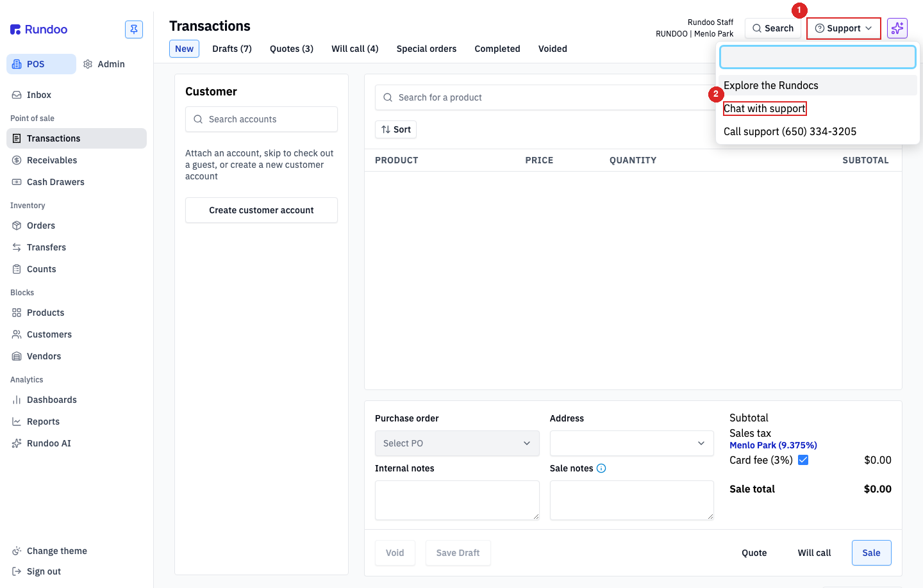Screen dimensions: 923x588
Task: Click the Inbox icon in sidebar
Action: (x=17, y=95)
